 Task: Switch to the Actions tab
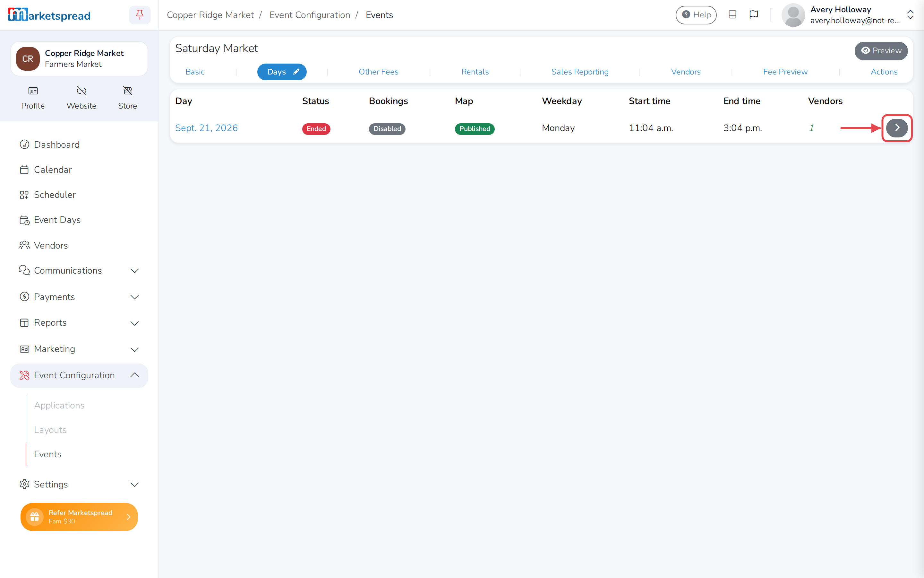(x=884, y=72)
